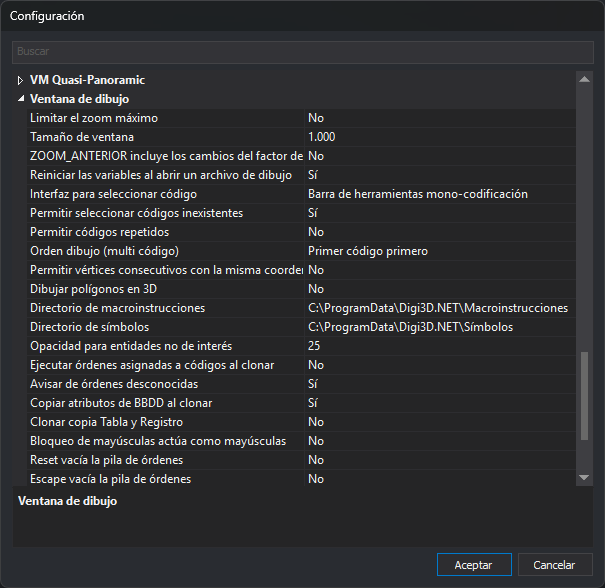Click the Aceptar button
Screen dimensions: 605x588
474,565
